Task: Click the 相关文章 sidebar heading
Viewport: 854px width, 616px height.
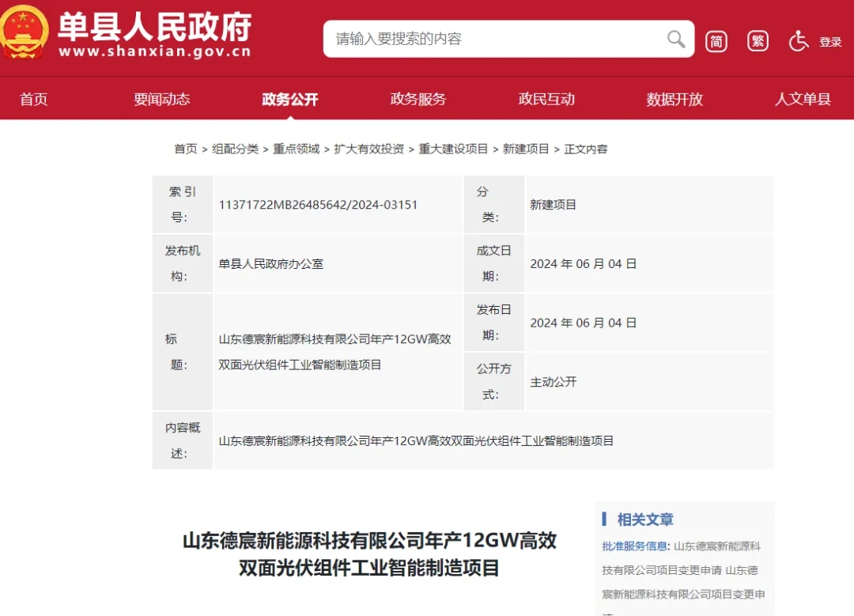Action: click(x=645, y=519)
